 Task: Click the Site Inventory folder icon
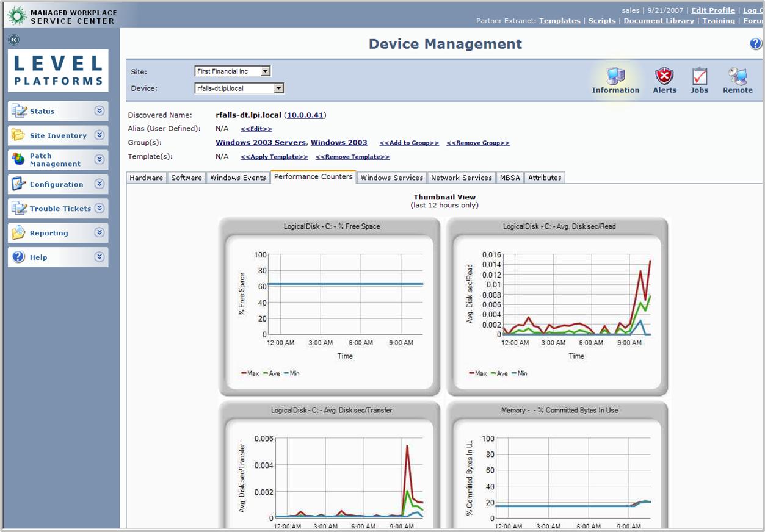coord(20,135)
